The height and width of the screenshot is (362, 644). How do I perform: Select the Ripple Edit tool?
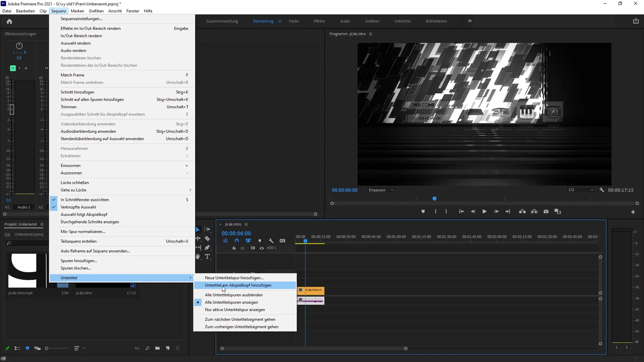tap(198, 239)
